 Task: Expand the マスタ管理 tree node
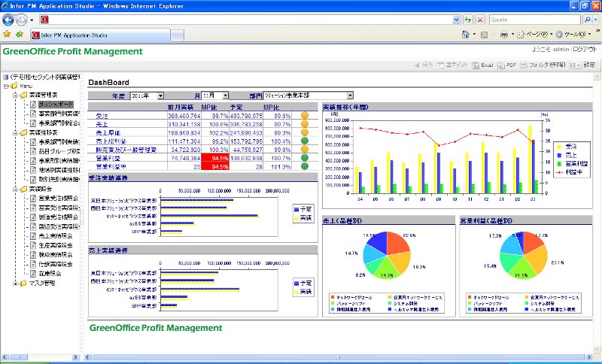coord(15,284)
